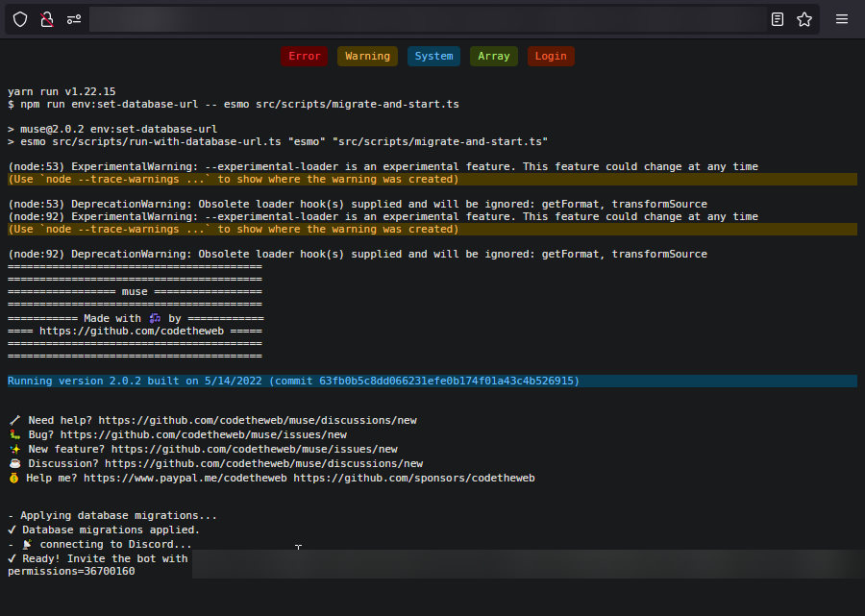This screenshot has width=865, height=616.
Task: Toggle the Login log filter
Action: pos(551,56)
